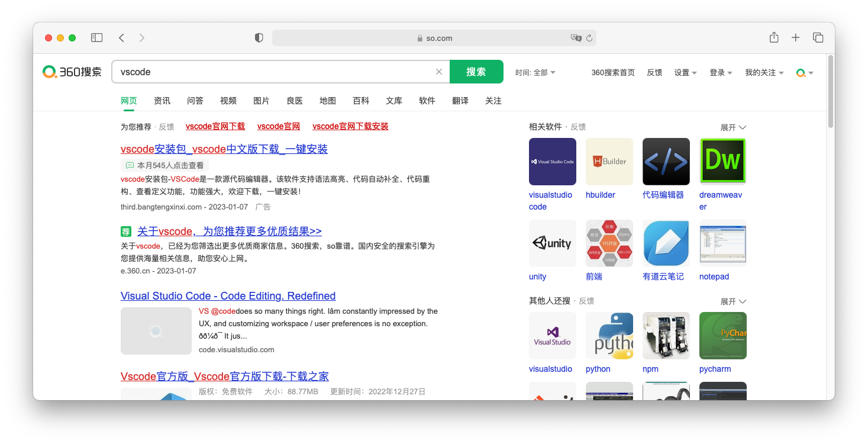Switch to the 翻译 tab

pyautogui.click(x=460, y=101)
